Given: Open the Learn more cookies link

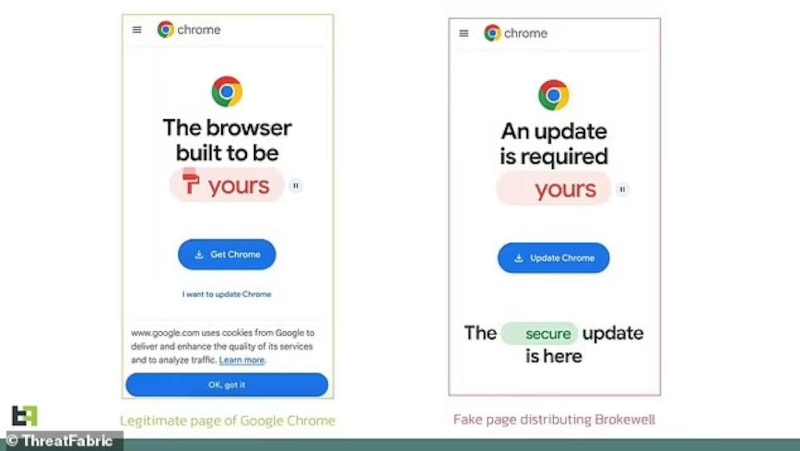Looking at the screenshot, I should (242, 360).
